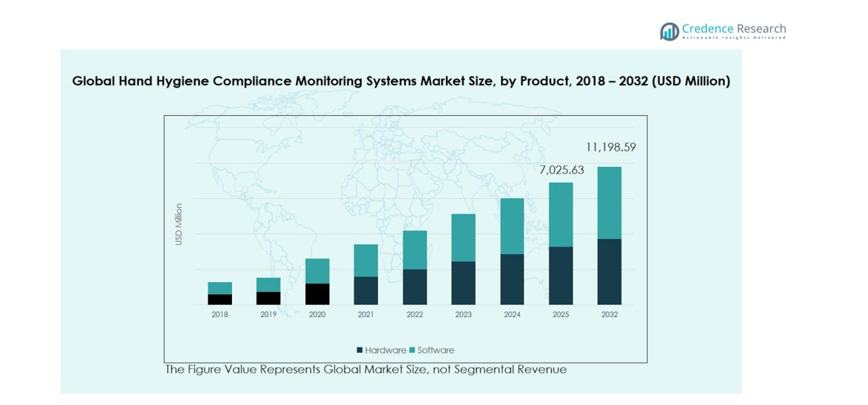Click the Hardware segment of the 2018 bar
This screenshot has width=868, height=405.
(x=220, y=299)
